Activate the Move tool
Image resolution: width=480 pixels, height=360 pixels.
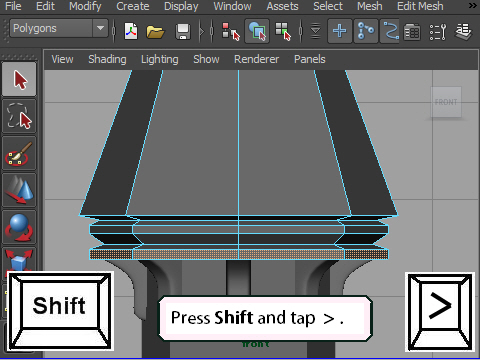pos(19,190)
